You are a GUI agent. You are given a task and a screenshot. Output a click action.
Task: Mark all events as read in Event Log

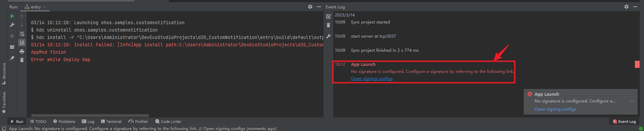pyautogui.click(x=328, y=16)
